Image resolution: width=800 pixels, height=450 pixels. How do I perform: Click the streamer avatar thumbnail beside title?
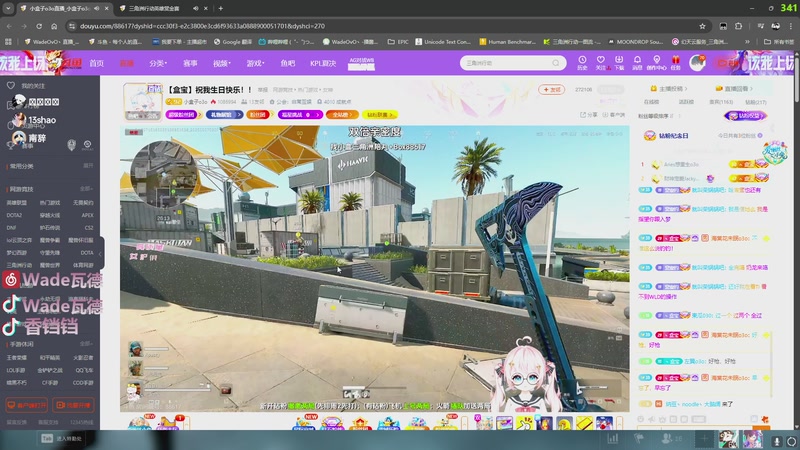click(x=143, y=102)
